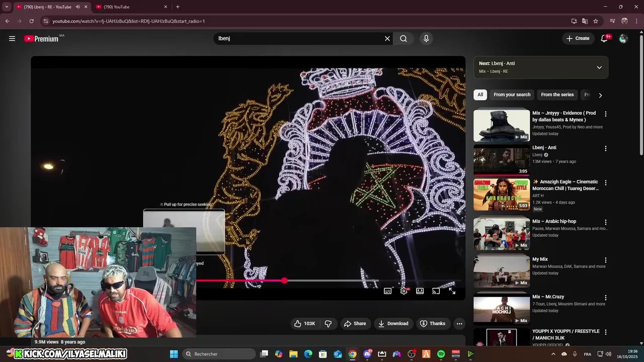The image size is (644, 362).
Task: Open options menu for Lbenj - Anti
Action: click(606, 149)
